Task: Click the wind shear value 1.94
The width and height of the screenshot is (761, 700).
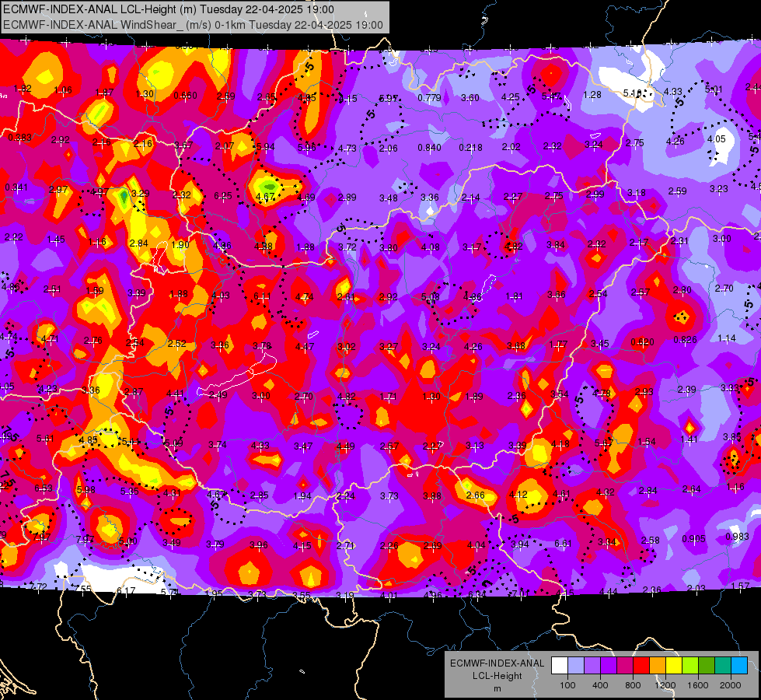Action: pos(302,496)
